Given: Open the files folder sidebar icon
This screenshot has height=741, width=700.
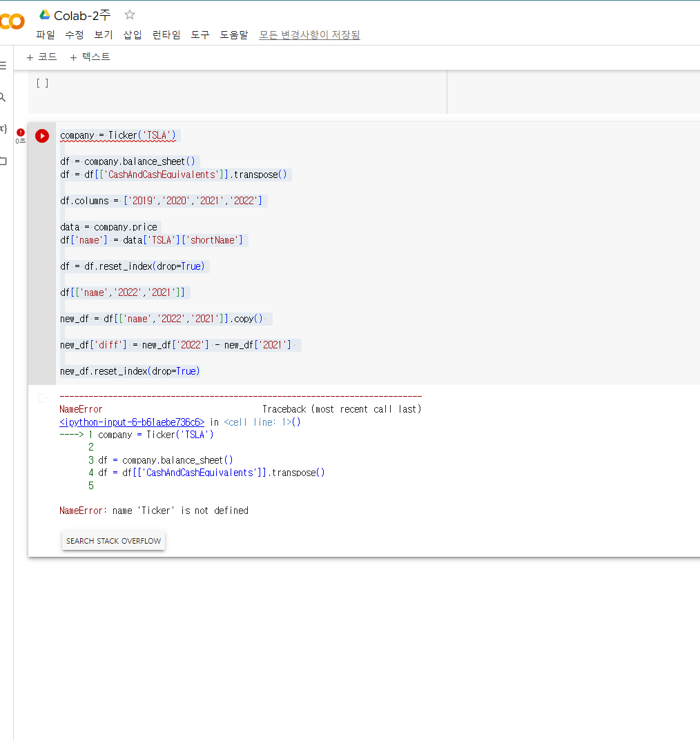Looking at the screenshot, I should (3, 161).
